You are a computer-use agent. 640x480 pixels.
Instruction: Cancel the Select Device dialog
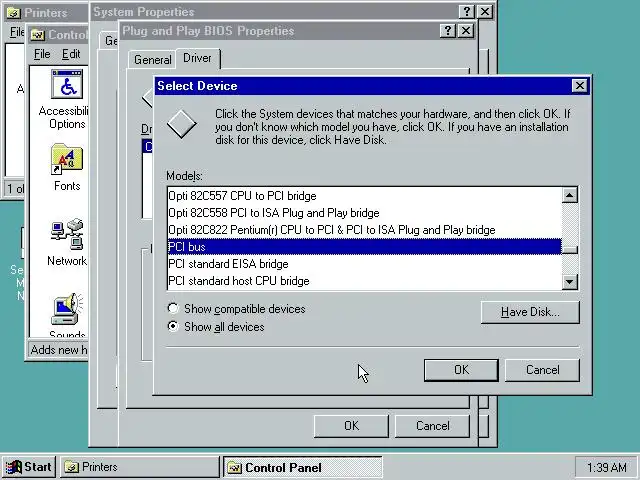click(542, 370)
